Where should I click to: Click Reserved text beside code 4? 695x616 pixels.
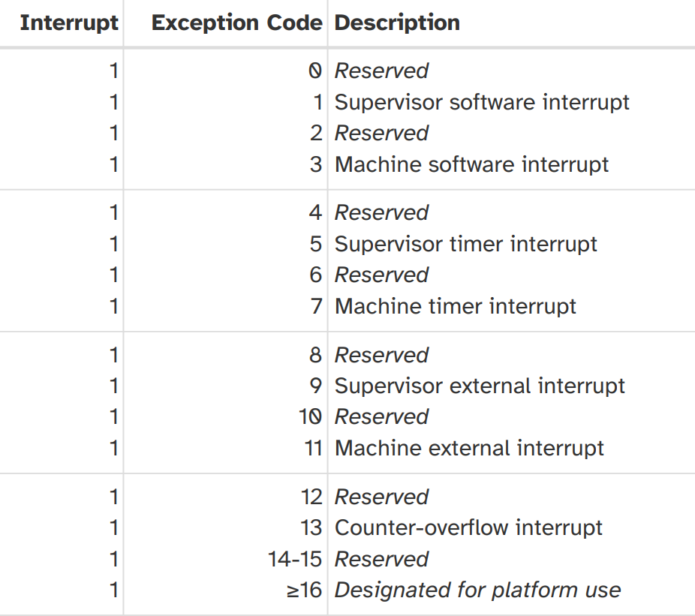381,213
